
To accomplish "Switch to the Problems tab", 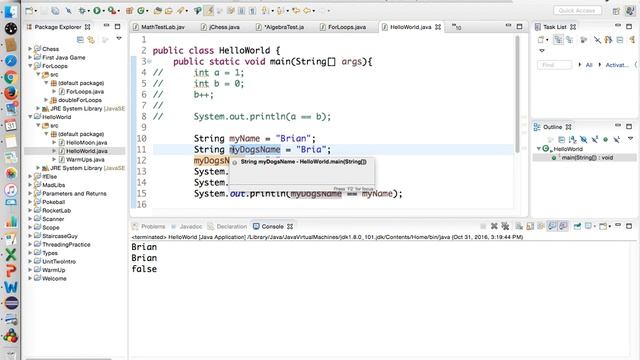I will click(149, 227).
